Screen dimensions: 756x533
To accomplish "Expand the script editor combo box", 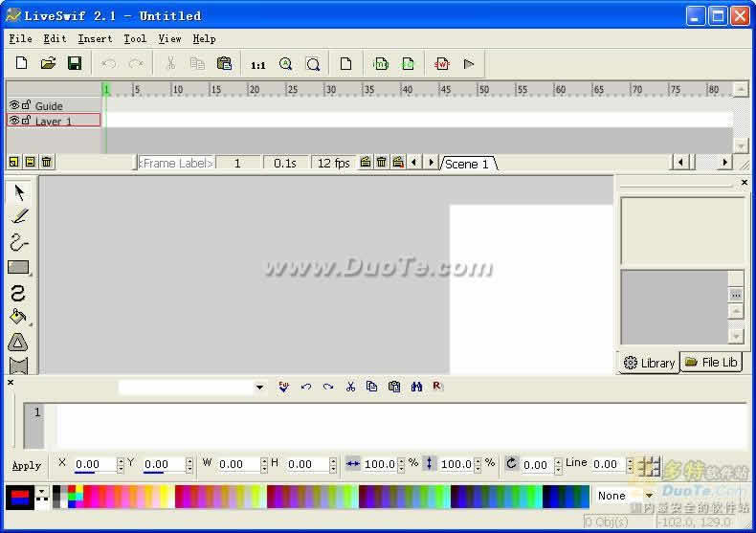I will coord(259,388).
